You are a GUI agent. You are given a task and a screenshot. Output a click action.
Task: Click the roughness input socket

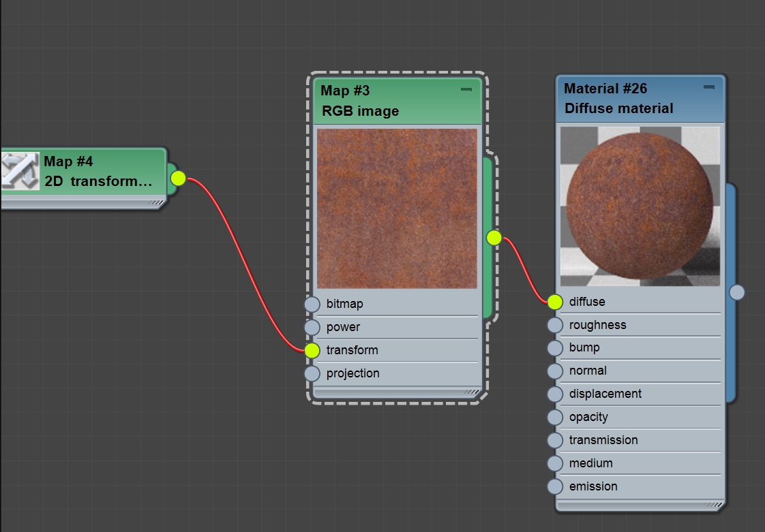[x=555, y=325]
